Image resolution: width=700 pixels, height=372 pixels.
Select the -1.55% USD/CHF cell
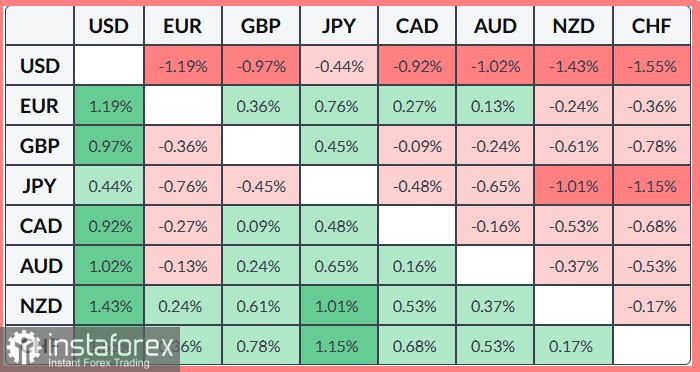coord(652,66)
